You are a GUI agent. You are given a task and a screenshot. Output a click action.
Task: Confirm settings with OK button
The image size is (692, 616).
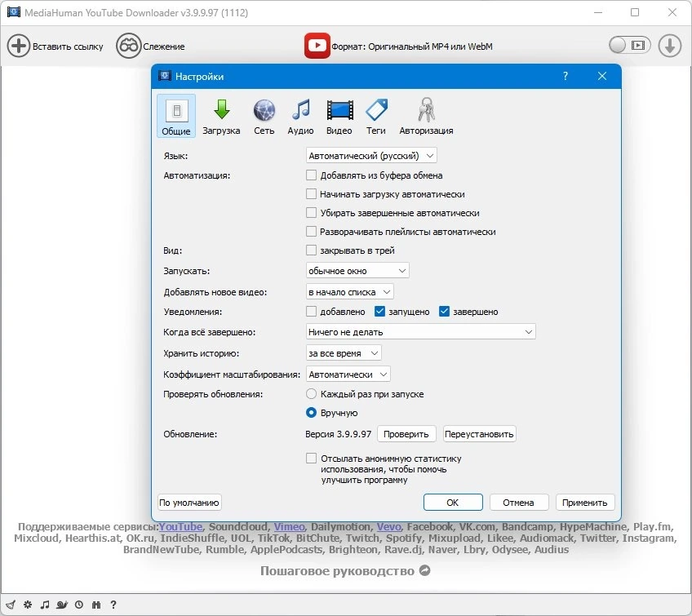[x=453, y=502]
